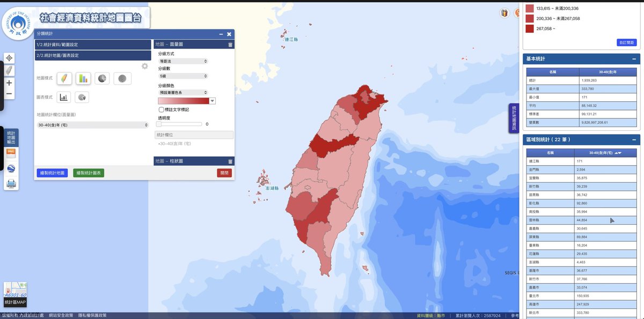Select the 高雄市 row in the table
The height and width of the screenshot is (319, 644).
coord(581,304)
